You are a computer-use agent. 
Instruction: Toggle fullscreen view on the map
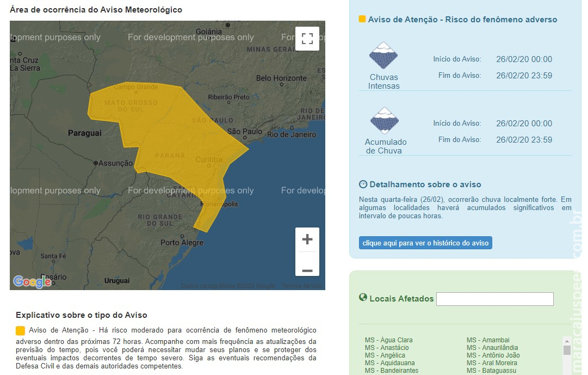tap(307, 39)
